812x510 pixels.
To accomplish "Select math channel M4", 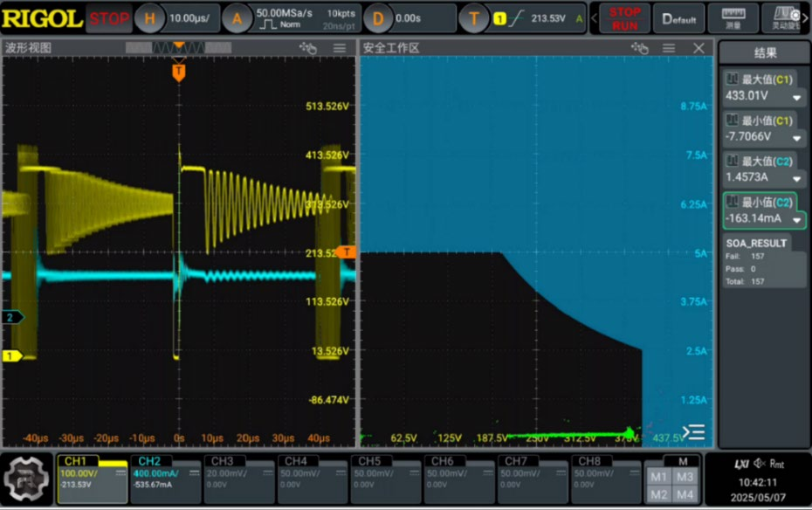I will (x=685, y=494).
